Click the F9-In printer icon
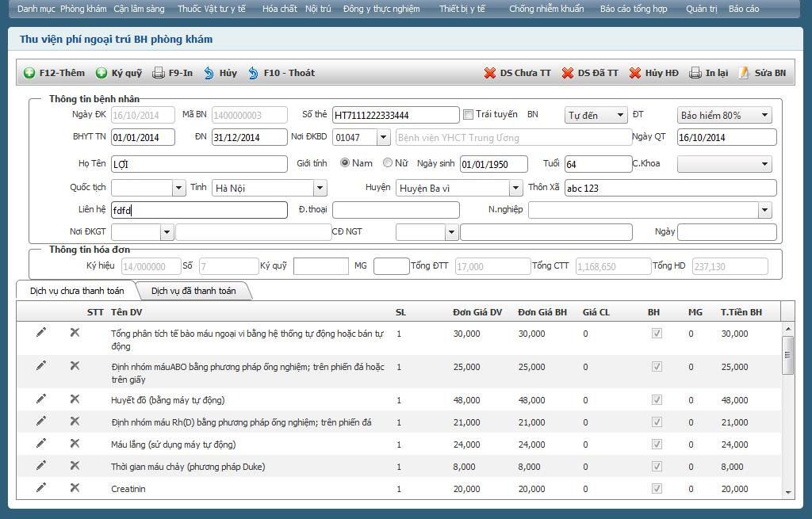 tap(159, 73)
